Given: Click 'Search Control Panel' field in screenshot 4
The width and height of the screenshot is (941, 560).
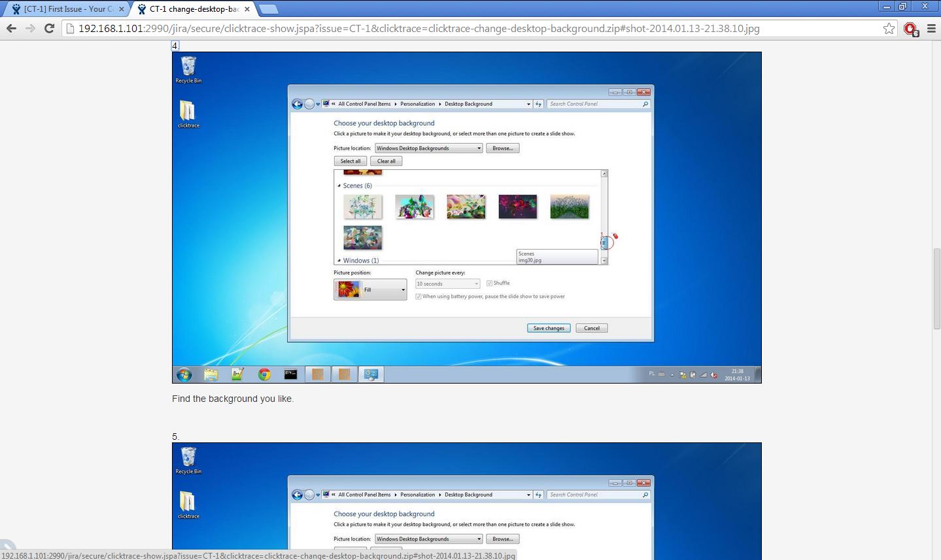Looking at the screenshot, I should pos(599,104).
